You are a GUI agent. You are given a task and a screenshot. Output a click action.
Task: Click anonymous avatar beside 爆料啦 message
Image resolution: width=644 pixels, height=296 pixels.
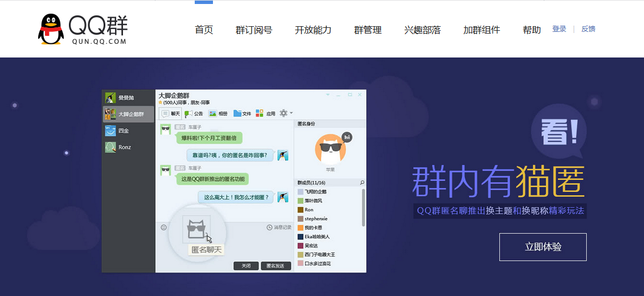click(166, 129)
